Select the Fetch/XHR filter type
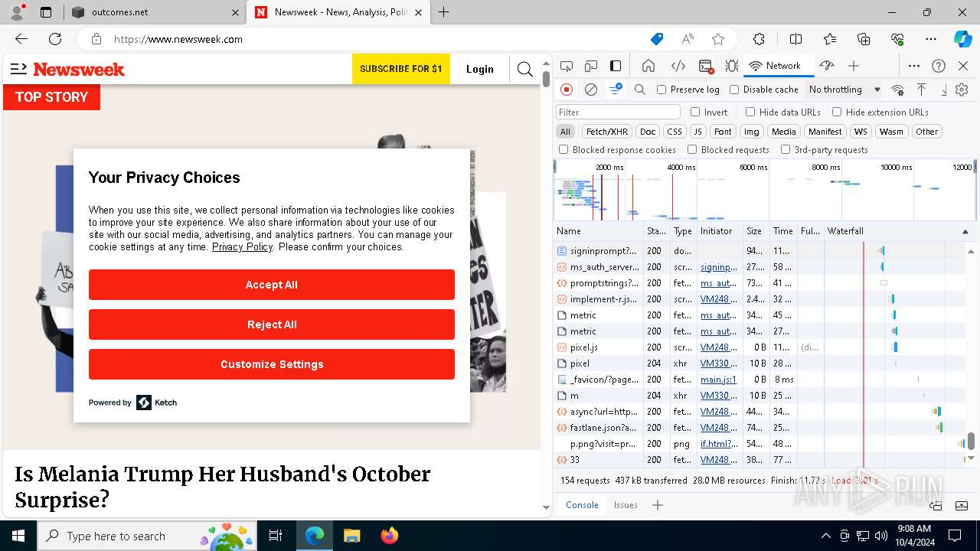Screen dimensions: 980x551 tap(607, 132)
